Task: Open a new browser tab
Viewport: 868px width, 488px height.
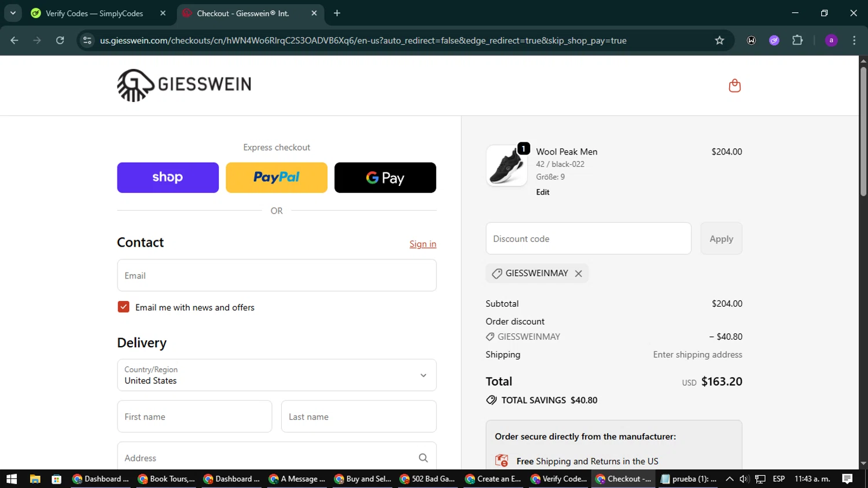Action: click(x=337, y=13)
